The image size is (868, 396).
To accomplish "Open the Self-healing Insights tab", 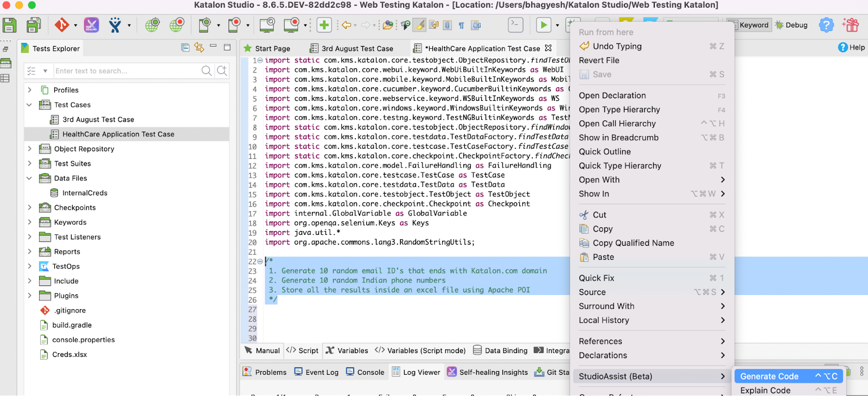I will (x=488, y=372).
